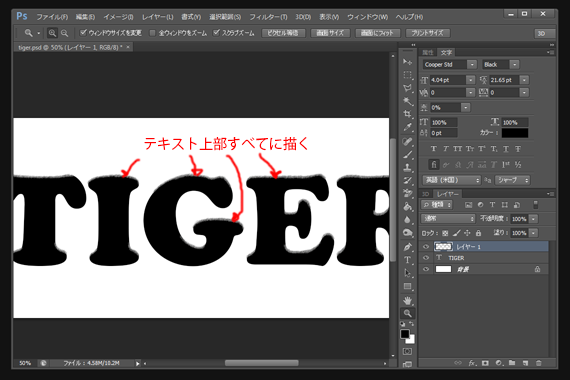Enable 全ウィンドウをズーム checkbox
Image resolution: width=570 pixels, height=380 pixels.
point(153,33)
